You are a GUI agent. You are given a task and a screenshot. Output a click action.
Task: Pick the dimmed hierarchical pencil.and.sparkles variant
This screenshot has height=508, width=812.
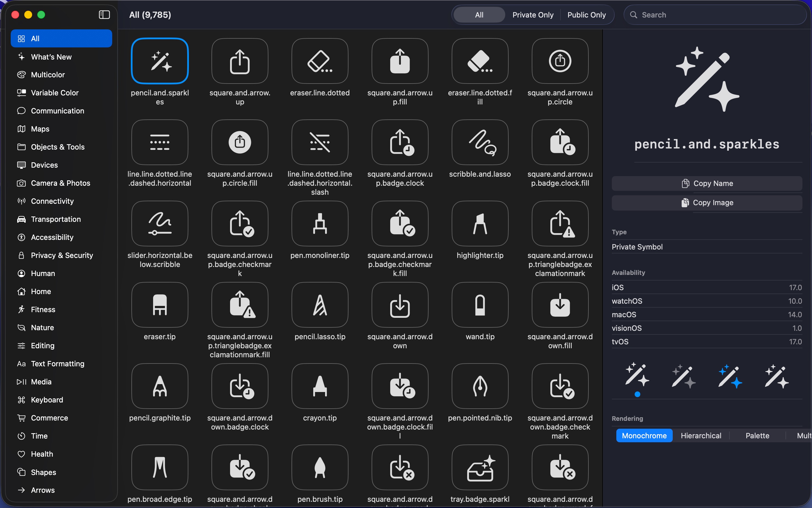click(x=683, y=376)
